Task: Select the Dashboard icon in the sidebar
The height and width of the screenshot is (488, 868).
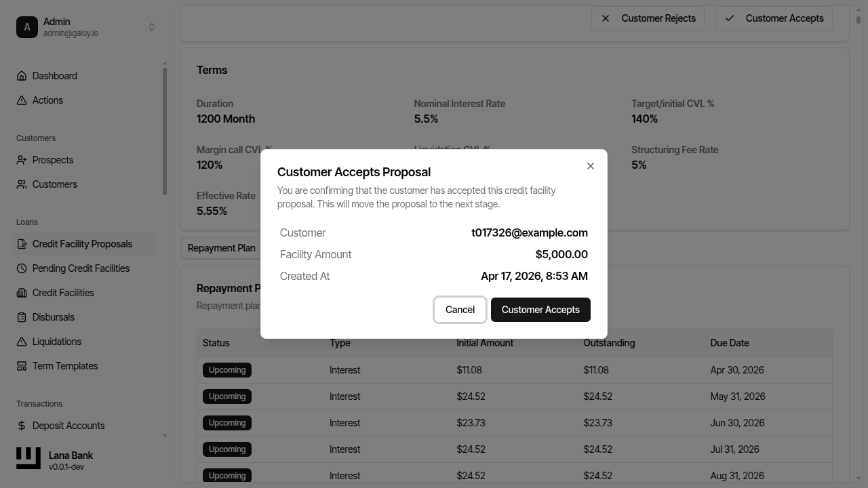Action: click(22, 75)
